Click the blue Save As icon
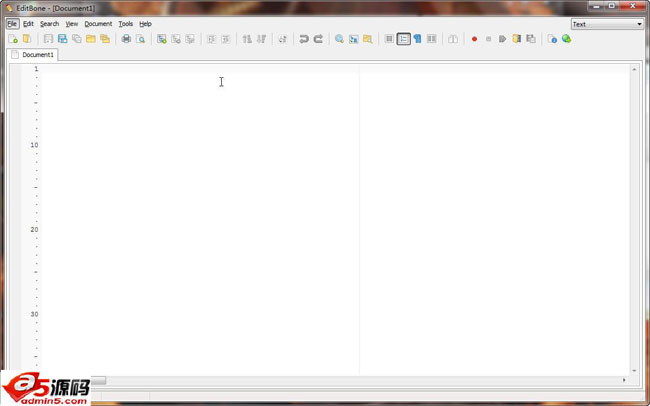The width and height of the screenshot is (650, 406). click(63, 39)
